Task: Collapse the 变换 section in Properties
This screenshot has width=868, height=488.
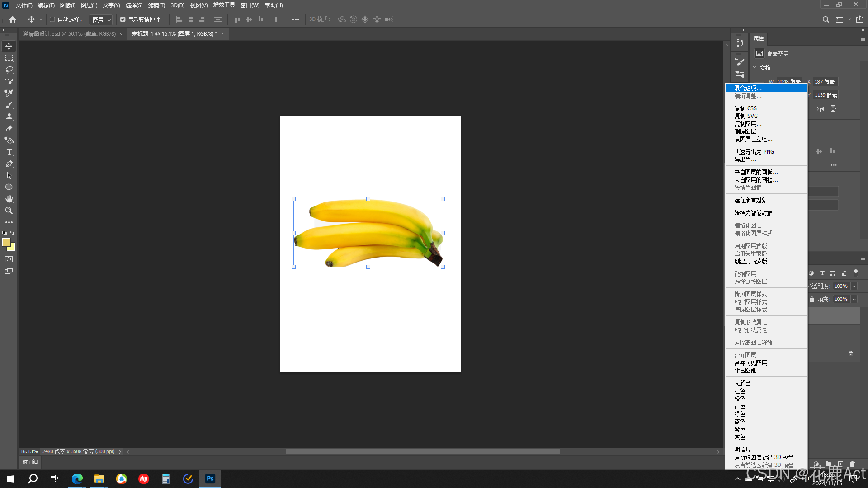Action: click(x=755, y=67)
